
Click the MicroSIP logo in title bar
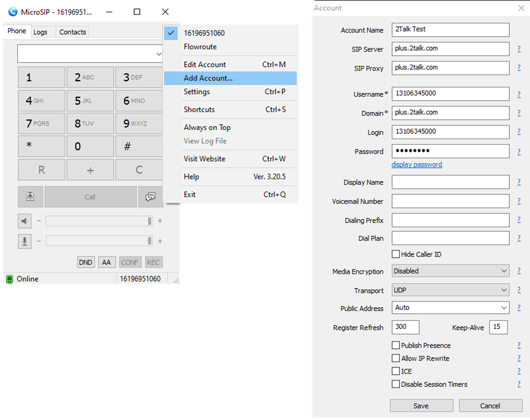coord(13,12)
